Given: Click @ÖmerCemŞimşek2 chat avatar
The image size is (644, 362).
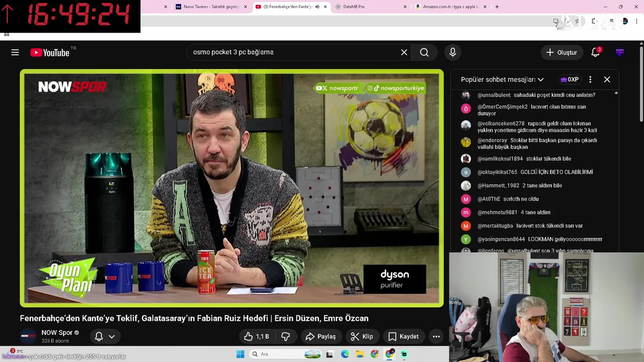Looking at the screenshot, I should point(466,109).
